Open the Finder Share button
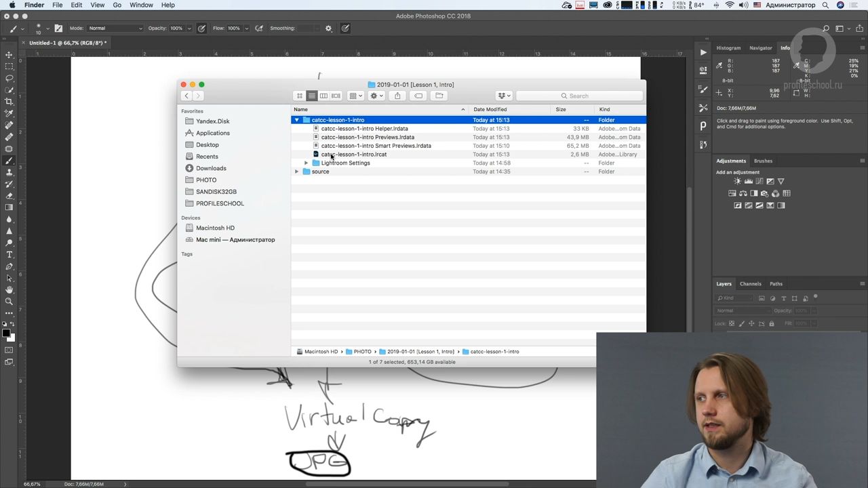This screenshot has height=488, width=868. click(x=397, y=96)
